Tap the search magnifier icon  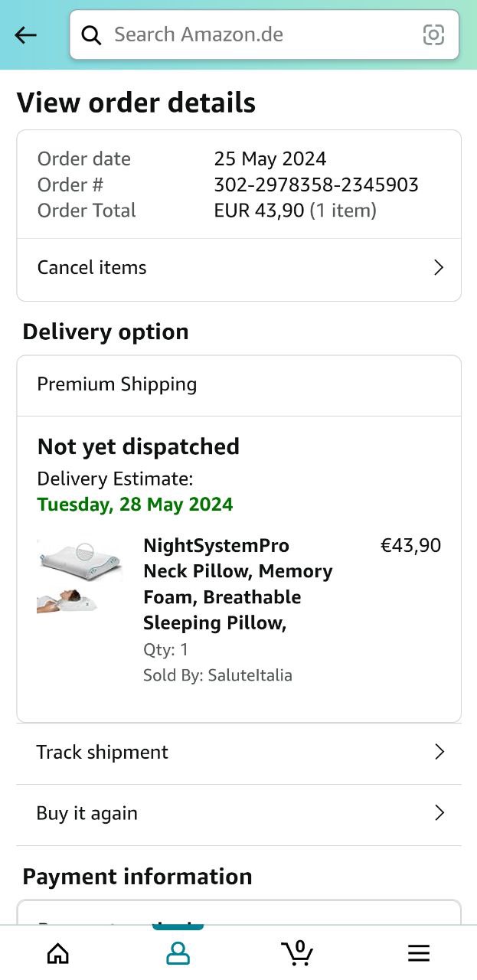pos(92,35)
